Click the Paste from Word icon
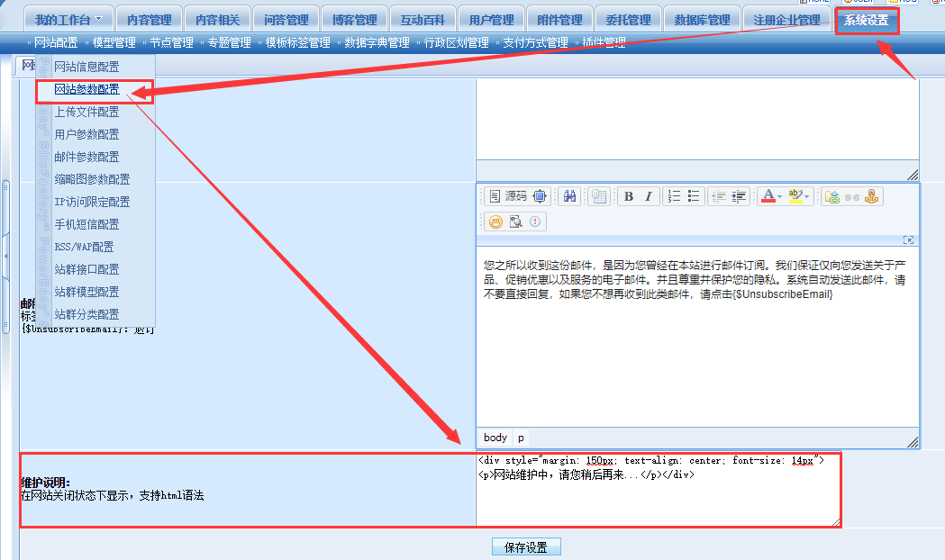 click(599, 196)
